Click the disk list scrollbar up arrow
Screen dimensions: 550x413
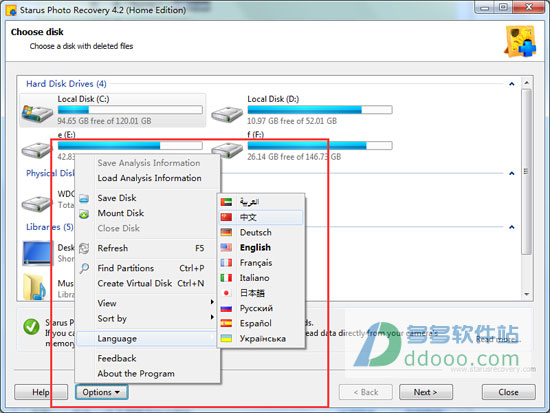tap(526, 83)
